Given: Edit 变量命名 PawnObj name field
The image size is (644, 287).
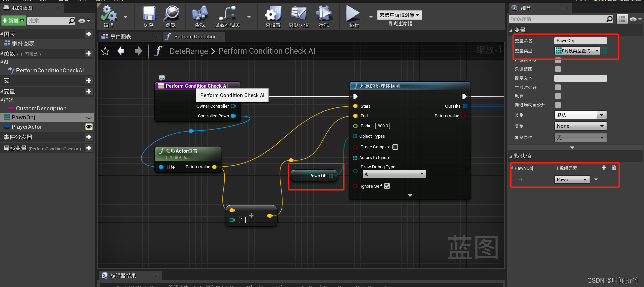Looking at the screenshot, I should tap(580, 41).
